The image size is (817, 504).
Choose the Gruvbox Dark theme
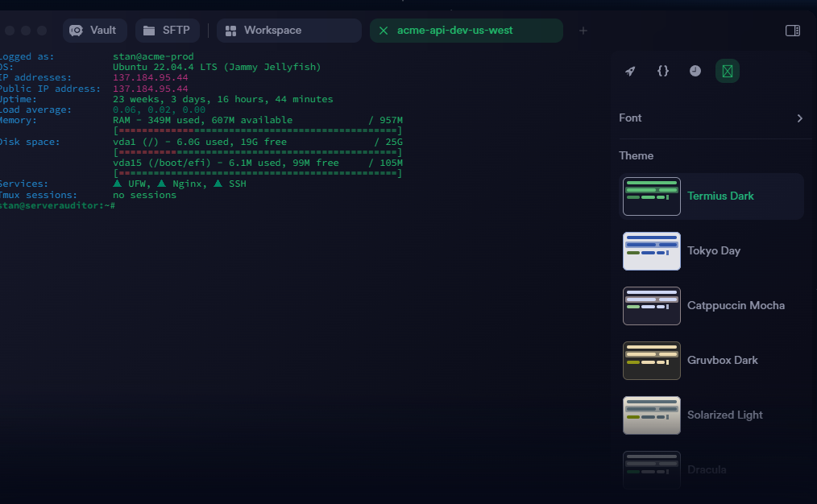[711, 361]
